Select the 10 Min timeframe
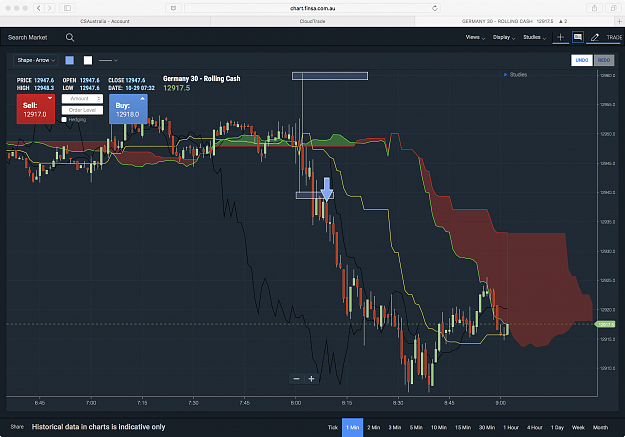625x437 pixels. point(438,427)
